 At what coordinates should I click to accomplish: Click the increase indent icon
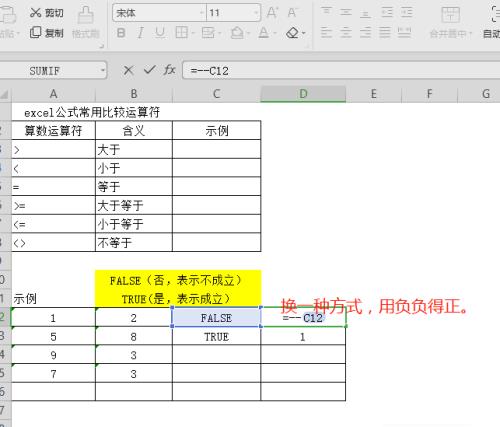[x=406, y=12]
